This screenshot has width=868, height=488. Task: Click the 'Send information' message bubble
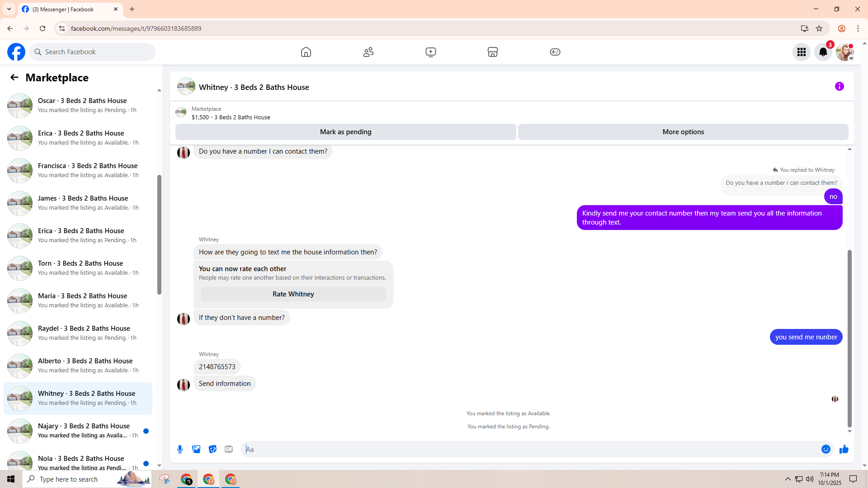225,384
